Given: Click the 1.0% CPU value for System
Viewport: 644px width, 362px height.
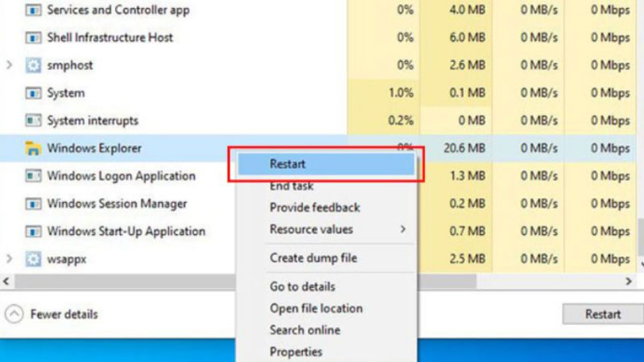Looking at the screenshot, I should tap(401, 93).
